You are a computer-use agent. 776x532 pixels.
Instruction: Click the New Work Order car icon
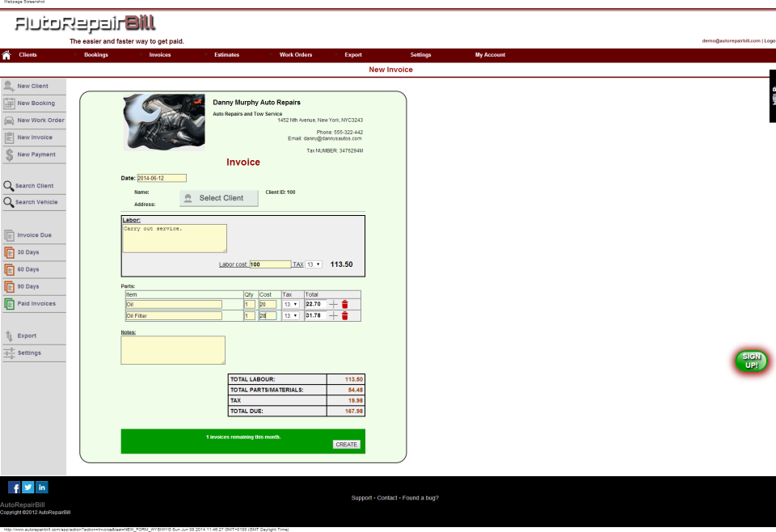[8, 120]
